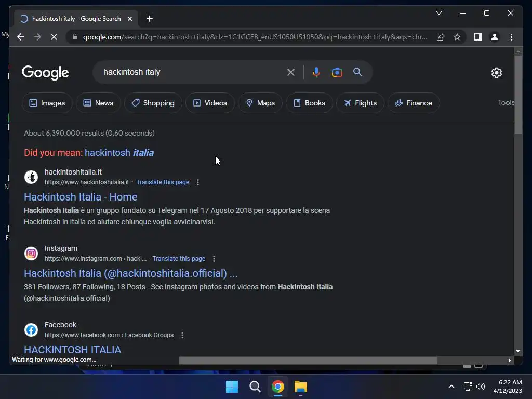Click the Instagram result favicon
Viewport: 532px width, 399px height.
click(x=31, y=253)
